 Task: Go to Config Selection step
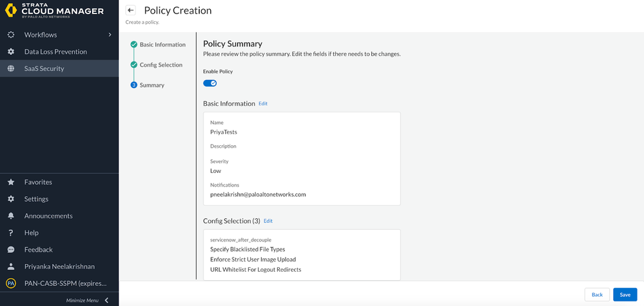[161, 65]
